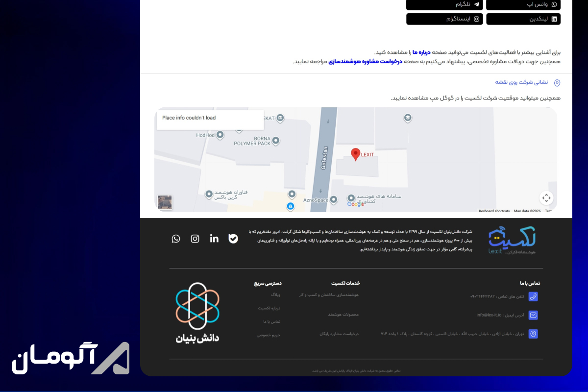Open 'حریم خصوصی' quick access link
Viewport: 588px width, 392px height.
tap(269, 335)
